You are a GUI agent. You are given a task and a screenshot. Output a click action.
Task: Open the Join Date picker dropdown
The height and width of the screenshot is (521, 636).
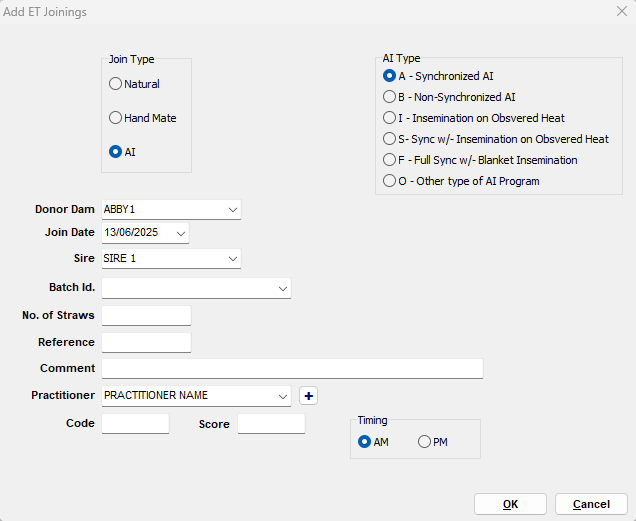(181, 233)
